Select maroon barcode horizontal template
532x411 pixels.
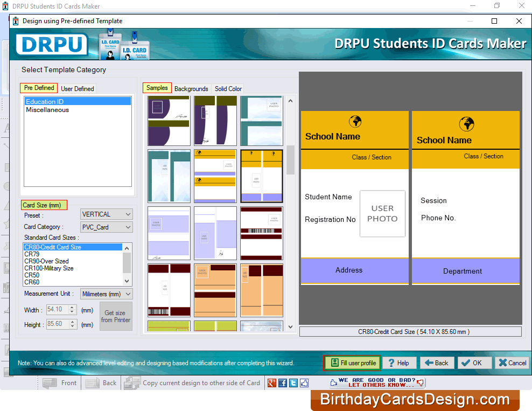[262, 233]
